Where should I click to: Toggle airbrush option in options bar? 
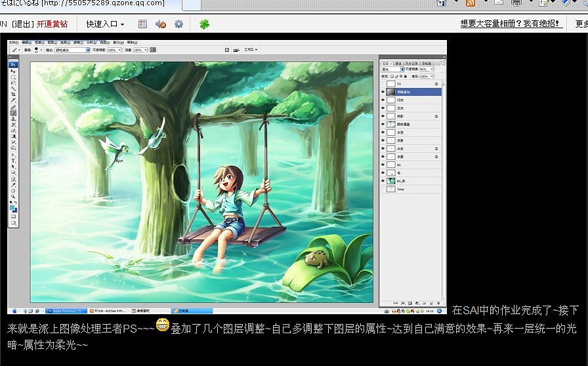point(153,50)
